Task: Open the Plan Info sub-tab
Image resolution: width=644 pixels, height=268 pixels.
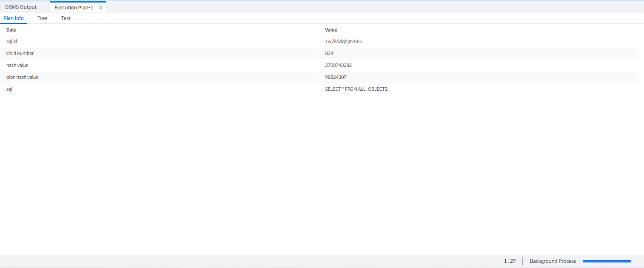Action: [14, 18]
